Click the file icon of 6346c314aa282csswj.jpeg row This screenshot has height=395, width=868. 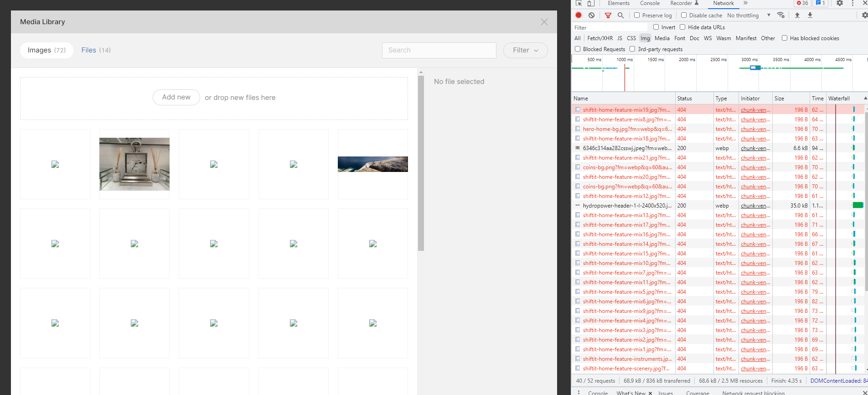pos(578,148)
